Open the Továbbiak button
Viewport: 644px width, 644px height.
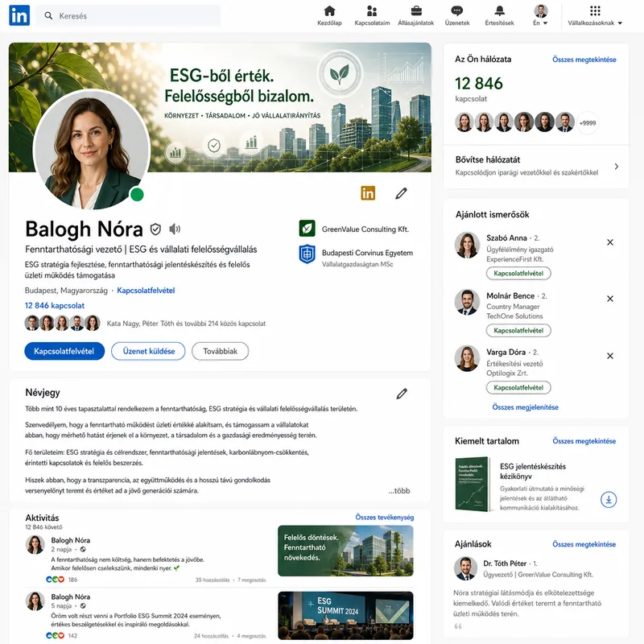(220, 351)
